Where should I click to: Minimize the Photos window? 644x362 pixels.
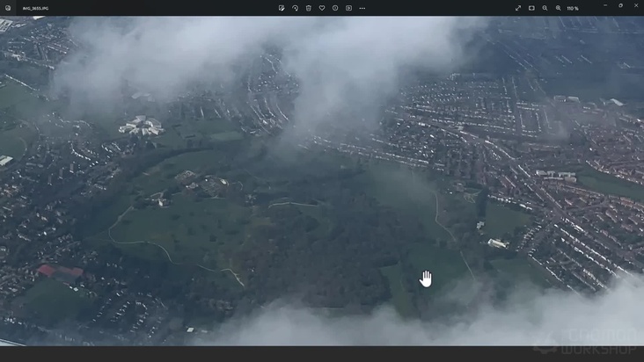point(604,5)
